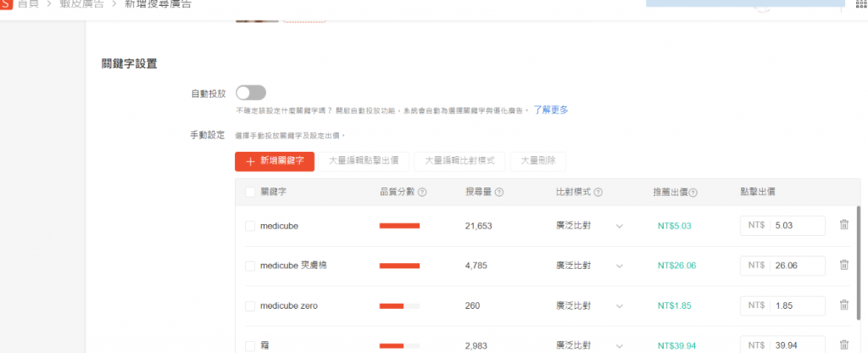The image size is (868, 353).
Task: Click search volume 4,785
Action: (476, 266)
